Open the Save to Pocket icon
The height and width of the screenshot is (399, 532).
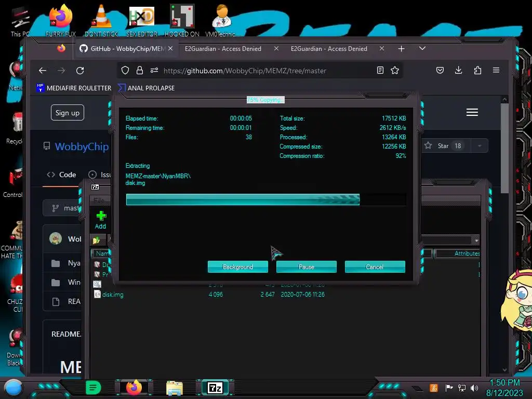coord(440,70)
